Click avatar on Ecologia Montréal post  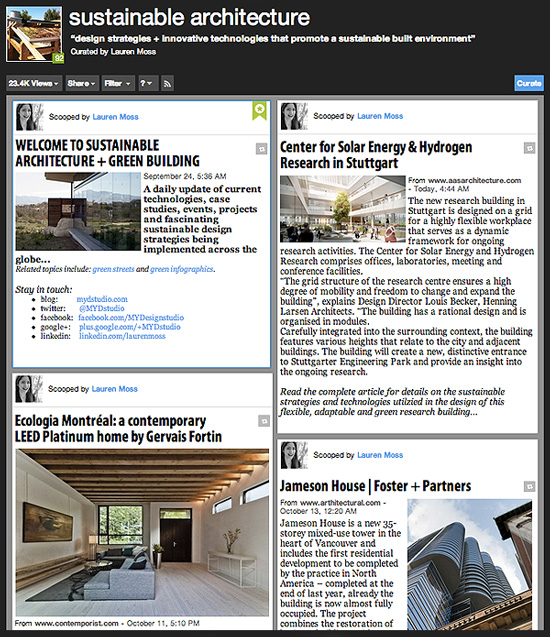(x=28, y=389)
